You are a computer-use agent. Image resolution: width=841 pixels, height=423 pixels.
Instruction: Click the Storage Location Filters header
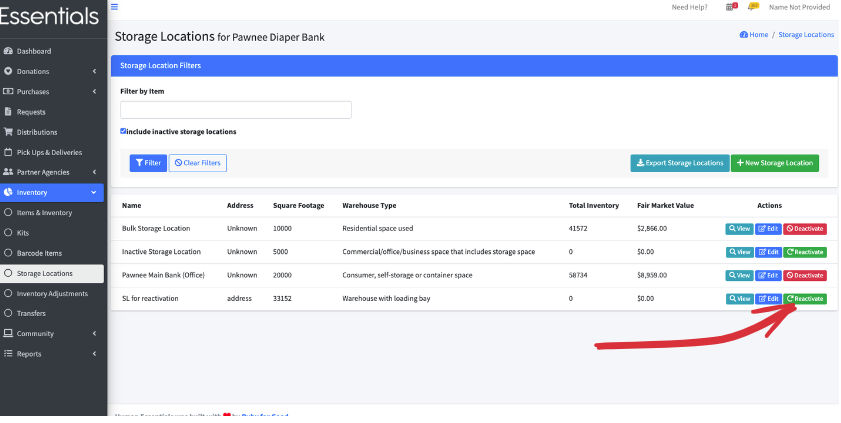(x=474, y=65)
